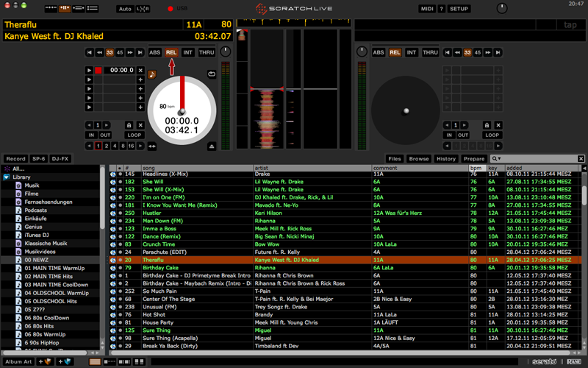Screen dimensions: 588x368
Task: Click the add crate icon at bottom left
Action: click(x=46, y=362)
